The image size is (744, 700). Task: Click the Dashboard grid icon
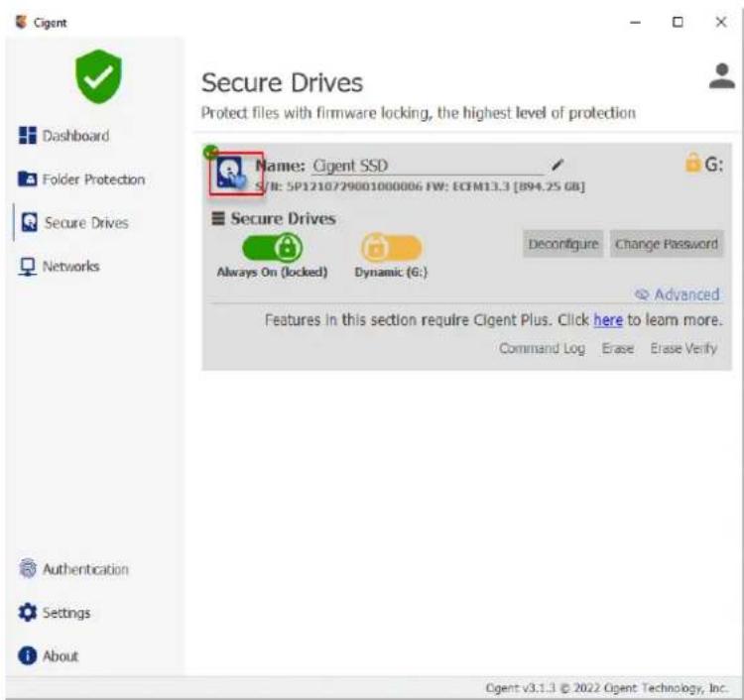[27, 135]
